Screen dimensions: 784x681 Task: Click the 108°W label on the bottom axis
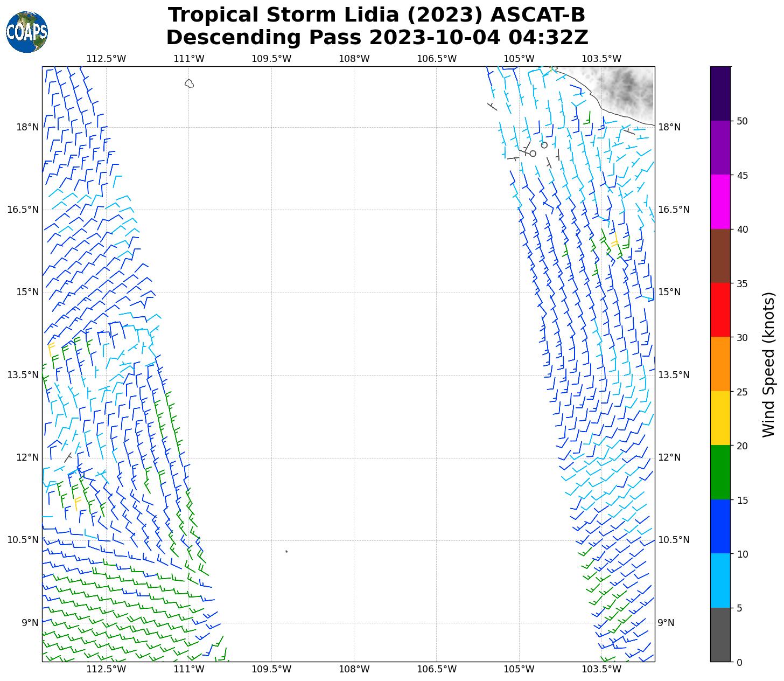[354, 669]
